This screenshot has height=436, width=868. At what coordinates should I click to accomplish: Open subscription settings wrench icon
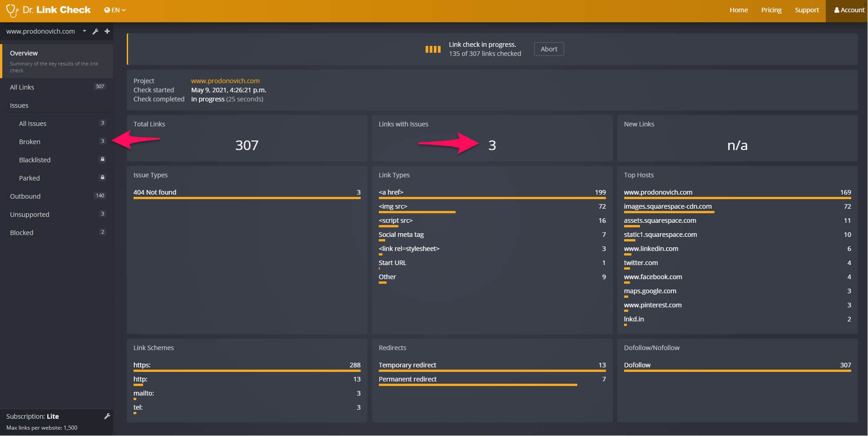(107, 416)
